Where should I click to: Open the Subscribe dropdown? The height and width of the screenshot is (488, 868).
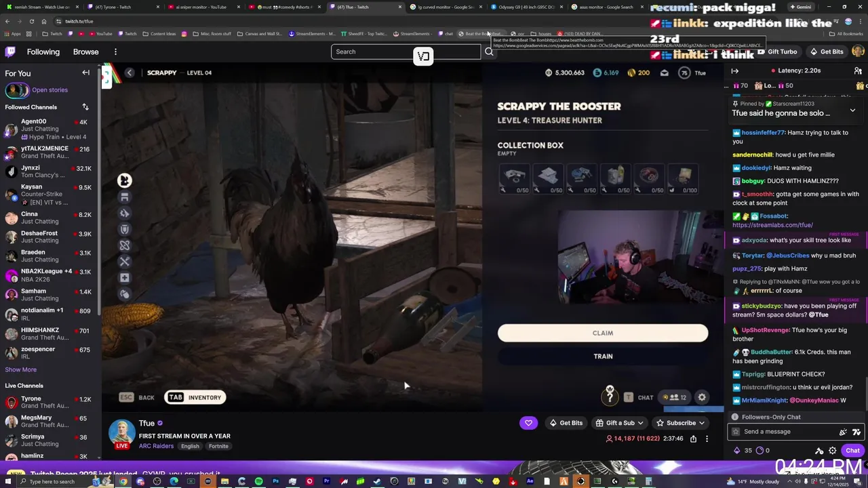pos(680,423)
